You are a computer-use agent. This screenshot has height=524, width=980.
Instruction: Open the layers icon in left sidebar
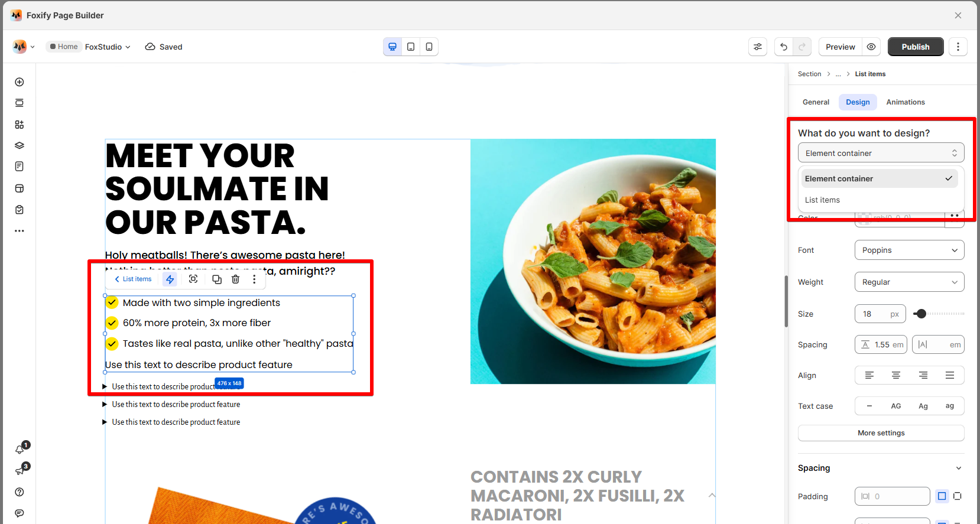[20, 145]
